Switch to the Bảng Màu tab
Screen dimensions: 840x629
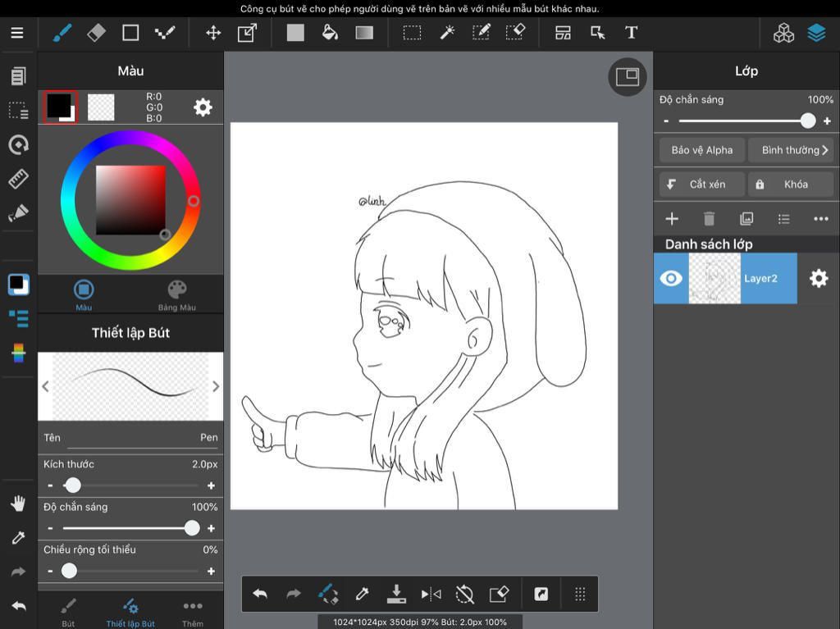(x=177, y=295)
